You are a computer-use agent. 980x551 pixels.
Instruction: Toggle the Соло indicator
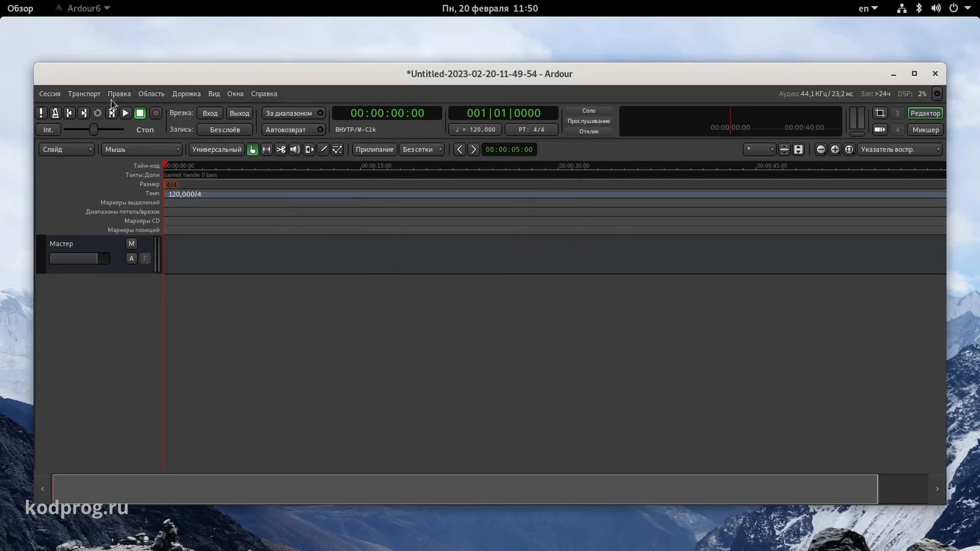tap(589, 111)
